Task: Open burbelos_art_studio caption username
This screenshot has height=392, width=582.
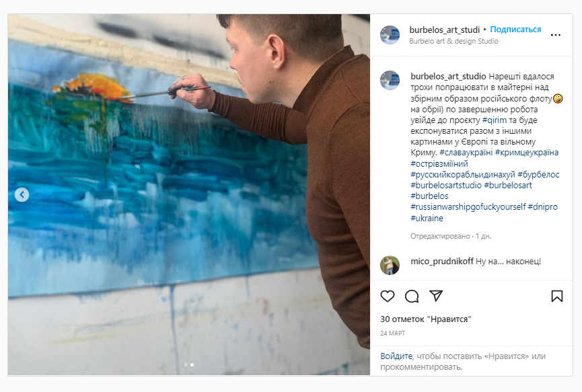Action: click(448, 77)
